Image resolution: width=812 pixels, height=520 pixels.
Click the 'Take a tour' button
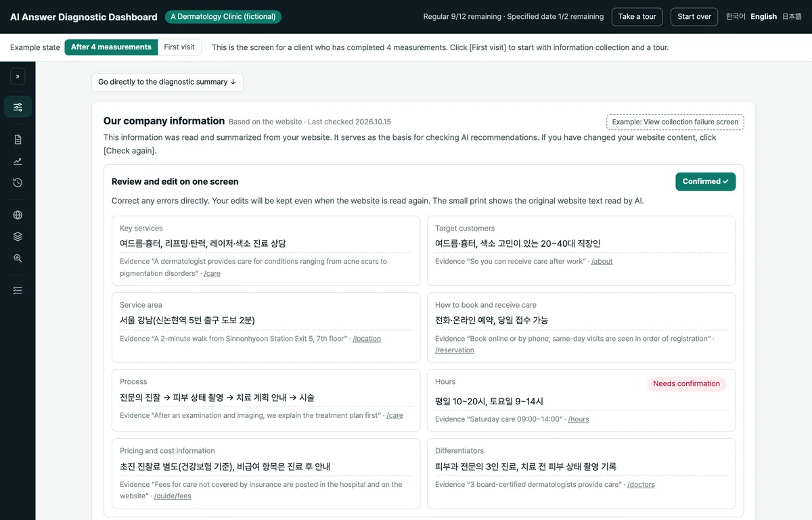(637, 17)
